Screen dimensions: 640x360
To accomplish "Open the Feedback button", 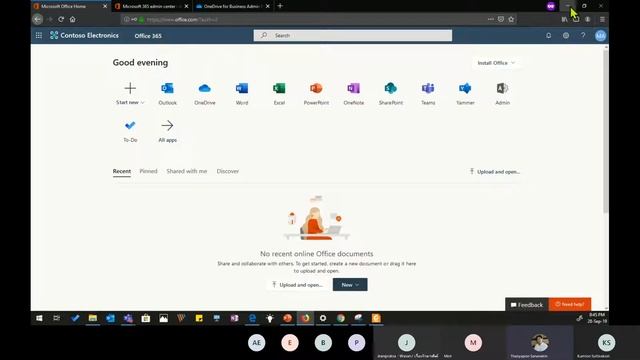I will [527, 304].
